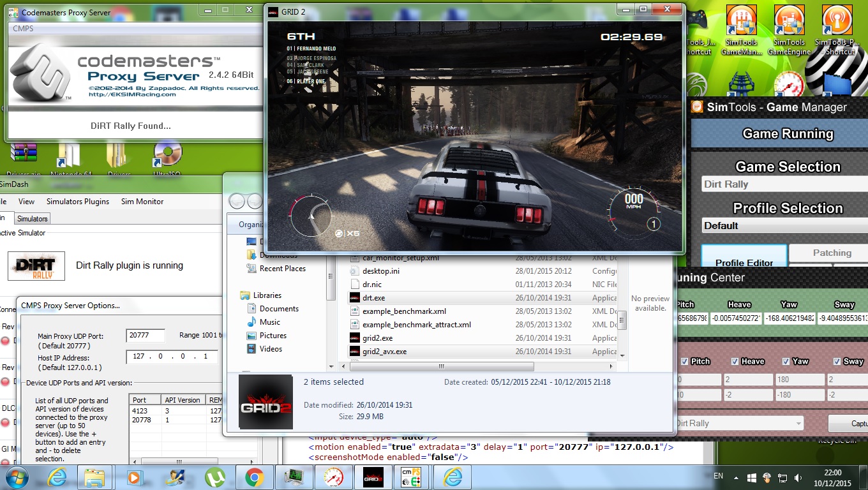Toggle the Yaw checkbox in Tuning Center

click(x=786, y=361)
